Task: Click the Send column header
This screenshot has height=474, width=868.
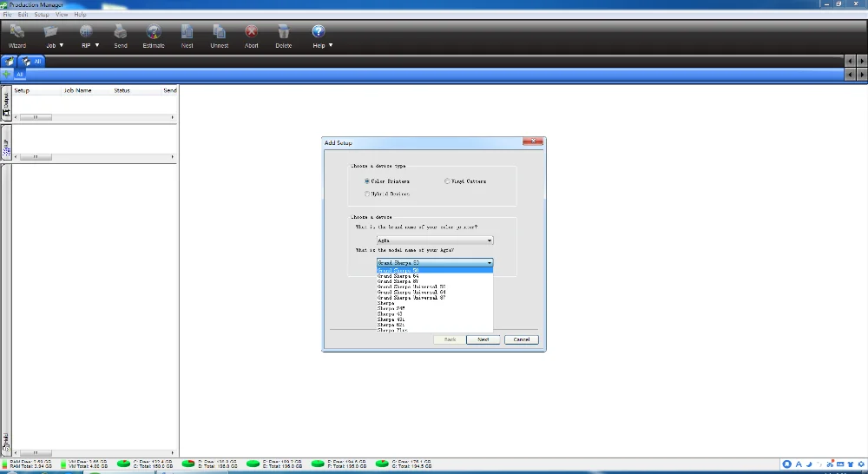Action: [x=169, y=90]
